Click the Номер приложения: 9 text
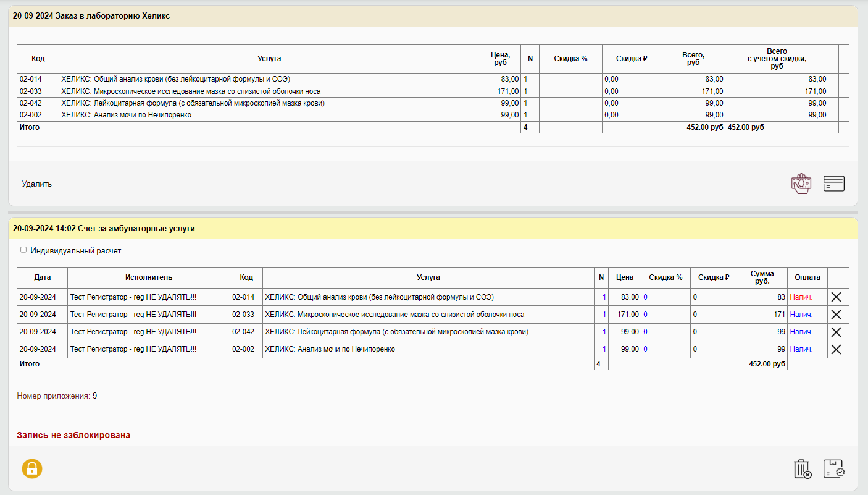The height and width of the screenshot is (495, 868). (57, 396)
